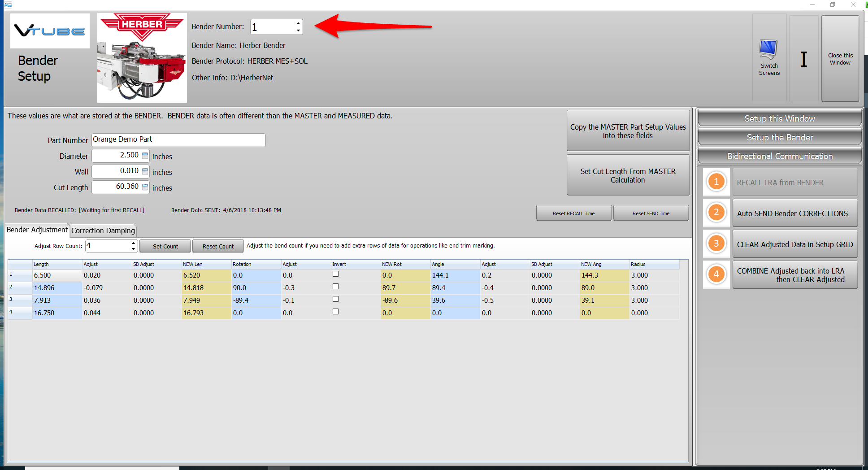Click the Switch Screens monitor icon
The height and width of the screenshot is (470, 868).
click(768, 50)
